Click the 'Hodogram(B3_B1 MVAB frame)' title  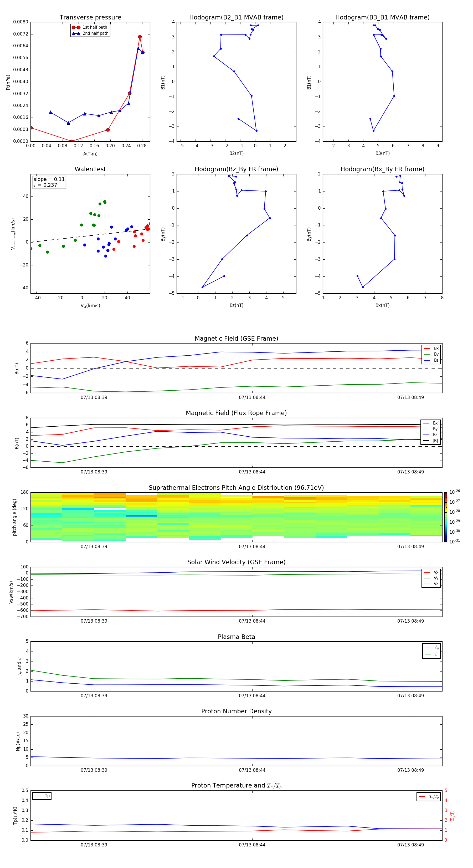382,18
